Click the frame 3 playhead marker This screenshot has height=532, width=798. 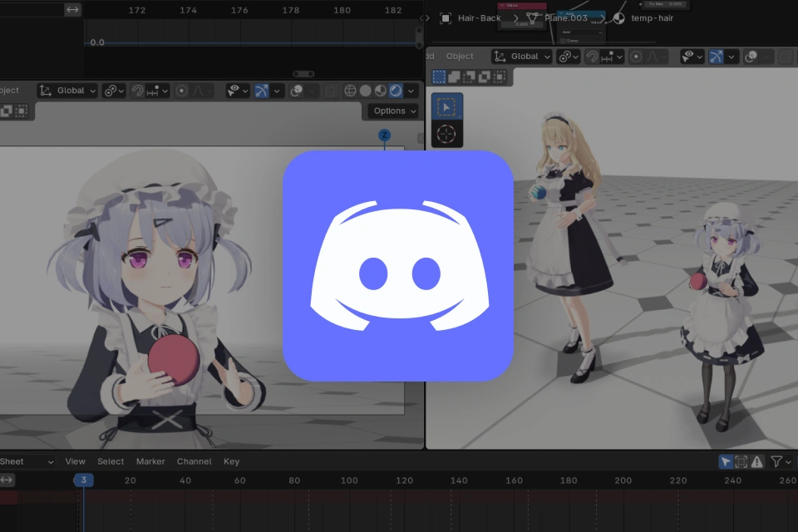[83, 480]
